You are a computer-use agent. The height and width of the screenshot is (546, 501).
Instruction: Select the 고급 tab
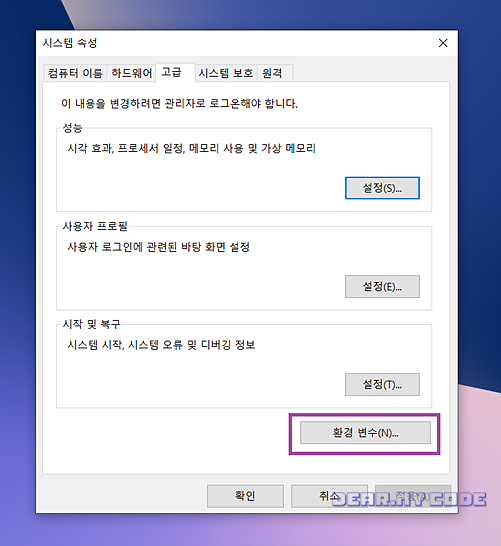tap(175, 72)
